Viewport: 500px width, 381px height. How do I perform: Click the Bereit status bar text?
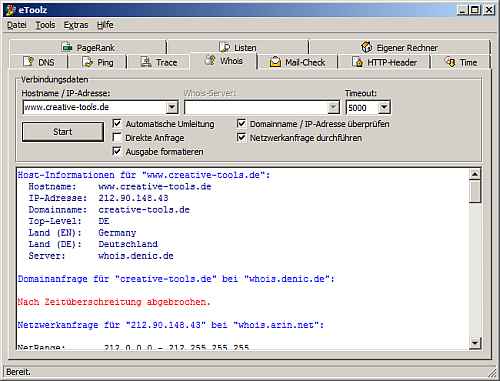click(x=18, y=372)
